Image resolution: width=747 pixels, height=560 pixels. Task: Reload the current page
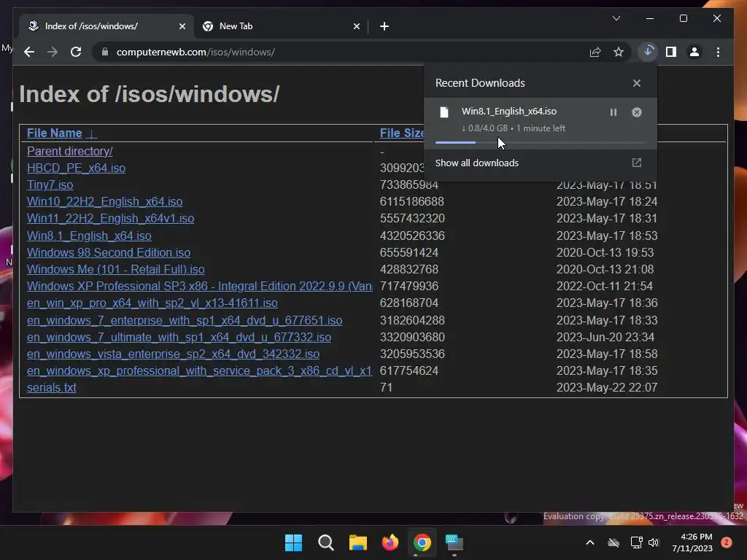(x=76, y=52)
